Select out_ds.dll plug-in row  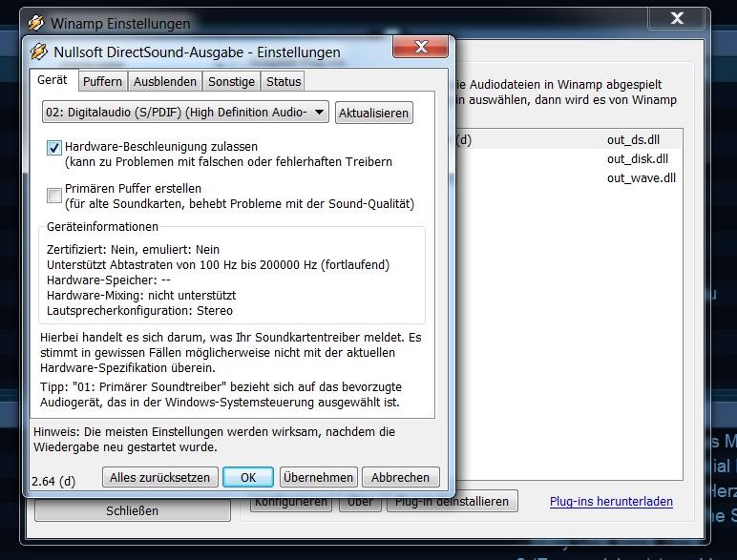click(569, 139)
